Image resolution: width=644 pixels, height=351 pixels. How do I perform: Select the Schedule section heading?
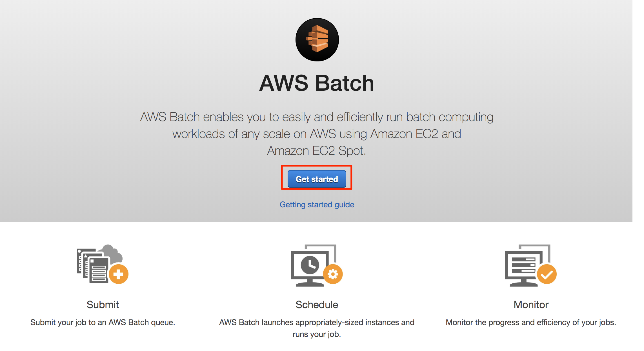317,305
